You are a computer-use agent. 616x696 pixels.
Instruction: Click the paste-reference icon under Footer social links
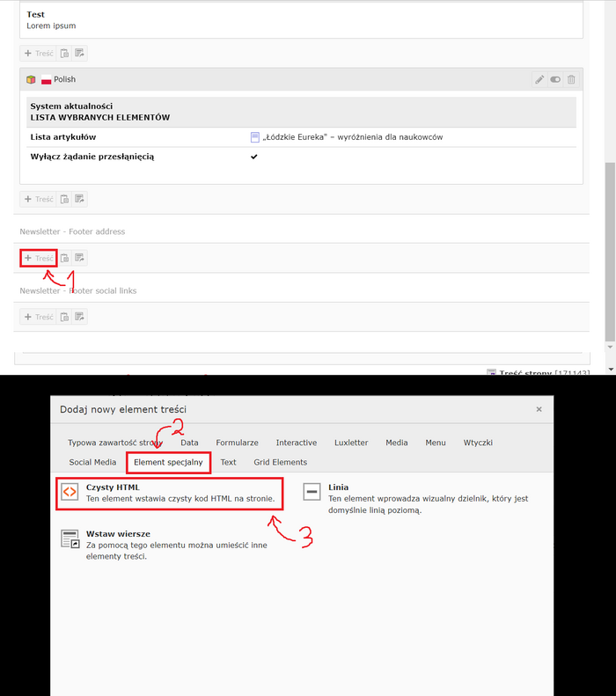pos(79,317)
